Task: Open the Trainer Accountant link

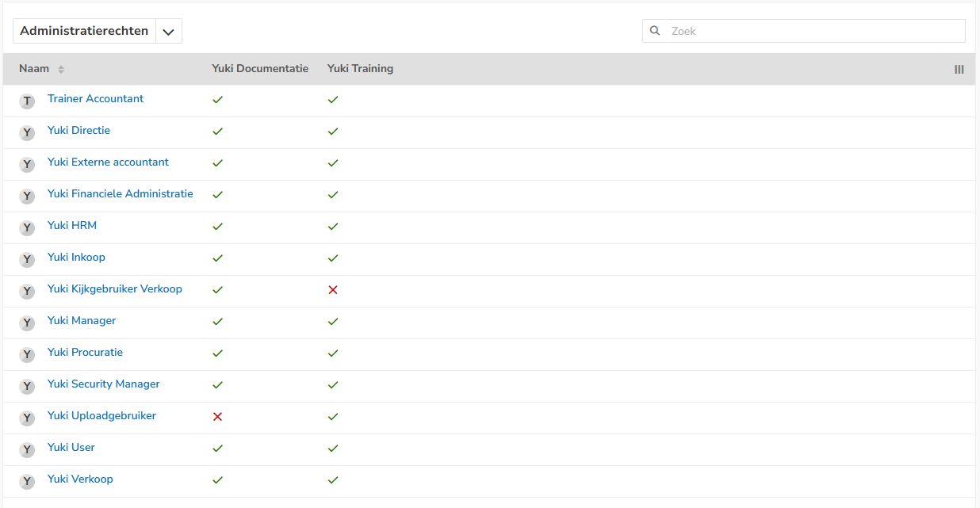Action: (x=96, y=99)
